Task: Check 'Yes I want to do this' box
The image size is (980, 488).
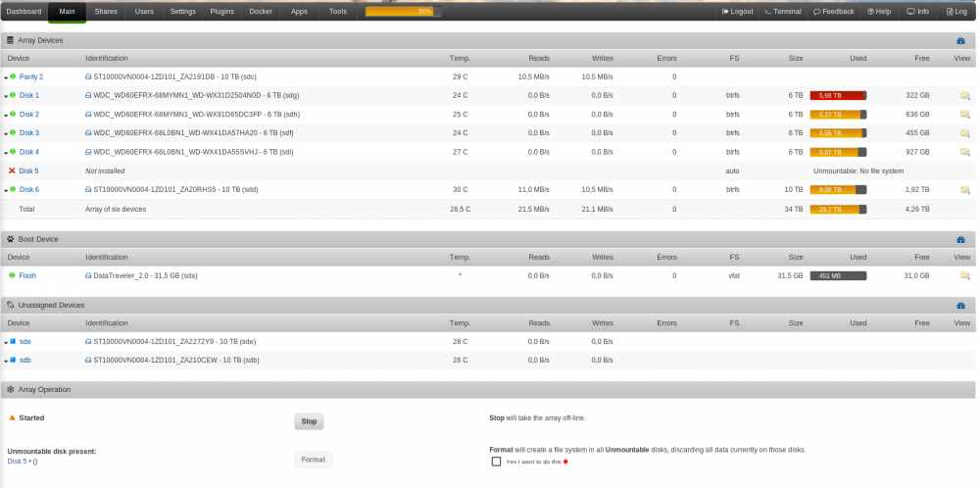Action: 496,462
